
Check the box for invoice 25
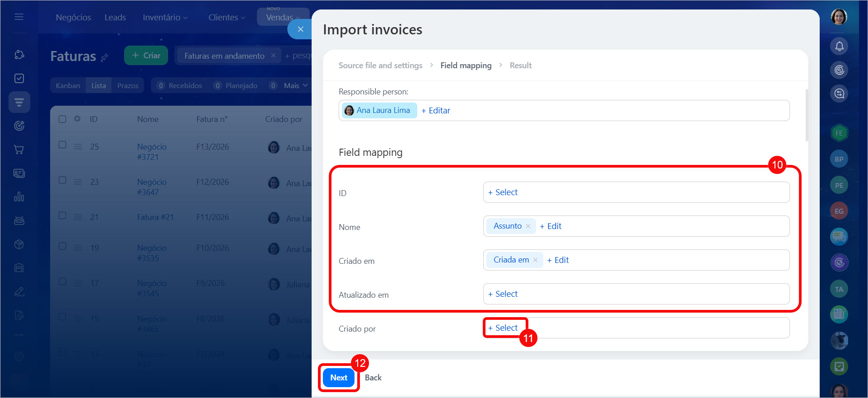coord(62,145)
